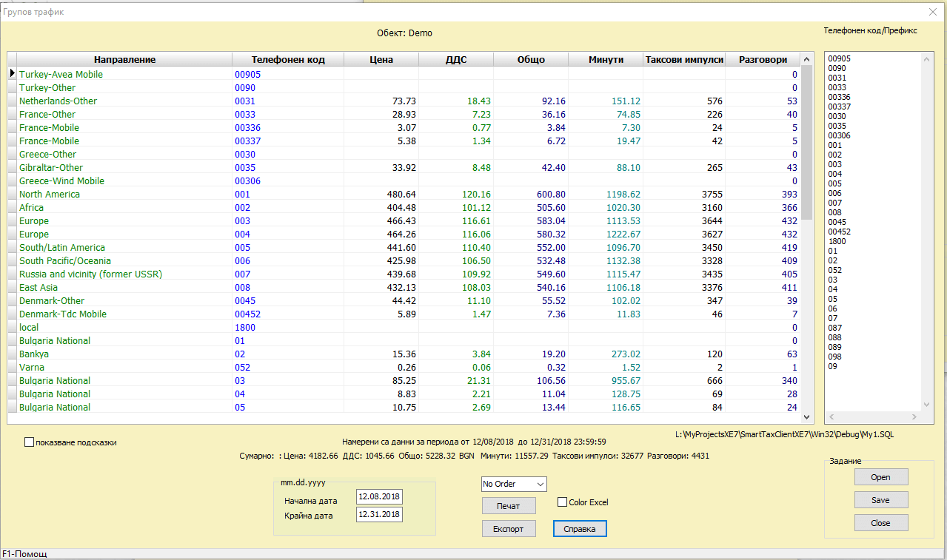Click the Open button in Задание
The image size is (947, 560).
pos(881,477)
